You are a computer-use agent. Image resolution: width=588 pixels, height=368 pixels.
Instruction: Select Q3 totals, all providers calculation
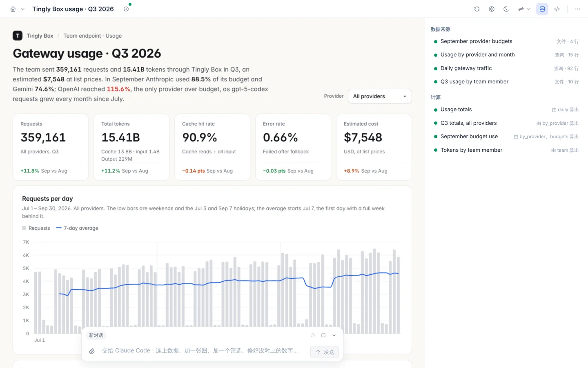tap(506, 123)
